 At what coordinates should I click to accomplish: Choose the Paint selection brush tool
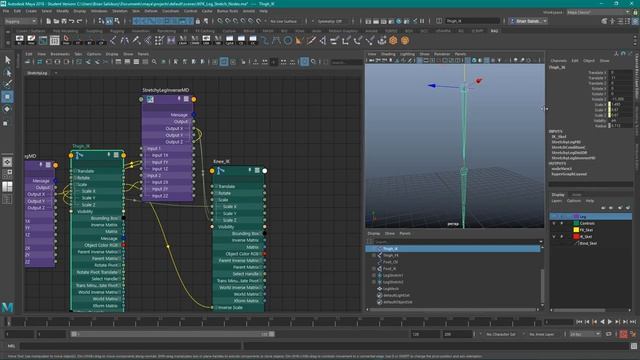tap(8, 84)
